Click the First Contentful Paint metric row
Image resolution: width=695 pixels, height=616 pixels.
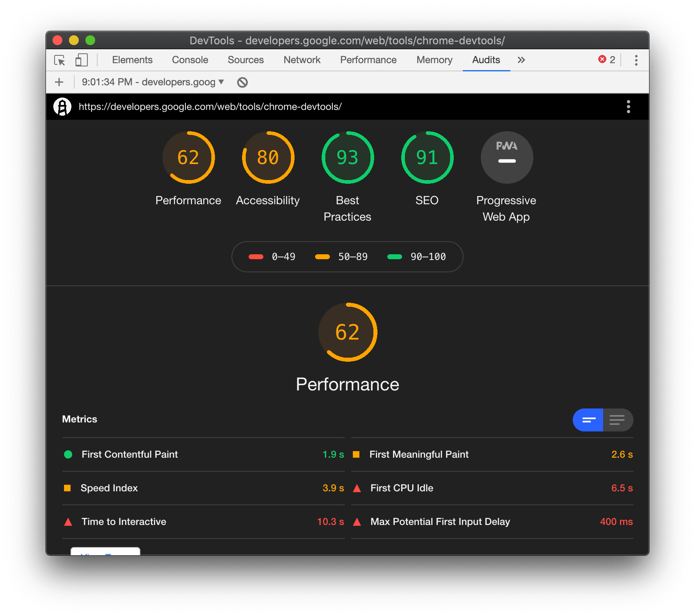tap(203, 454)
